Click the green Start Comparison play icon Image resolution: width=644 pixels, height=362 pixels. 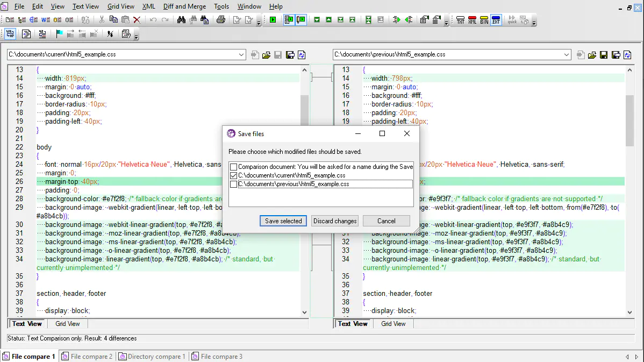click(273, 20)
